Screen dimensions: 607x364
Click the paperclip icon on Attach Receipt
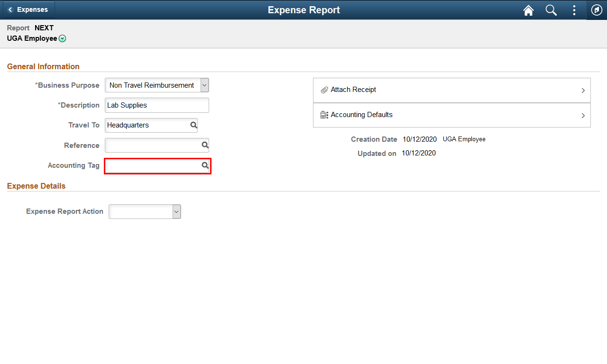[x=324, y=90]
